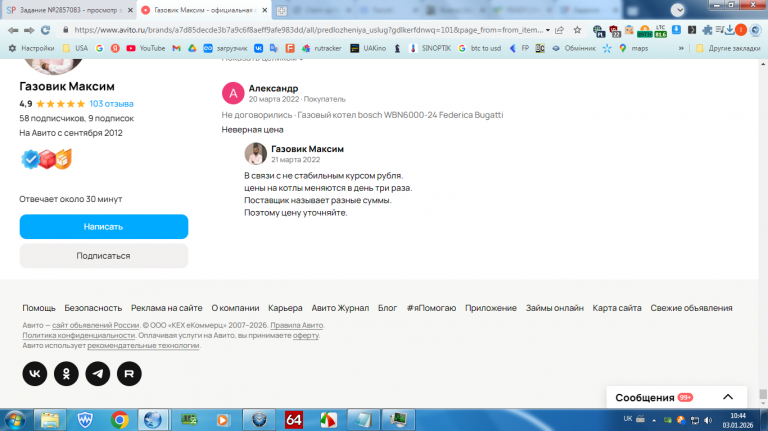
Task: Expand the Сообщения chat panel
Action: point(728,397)
